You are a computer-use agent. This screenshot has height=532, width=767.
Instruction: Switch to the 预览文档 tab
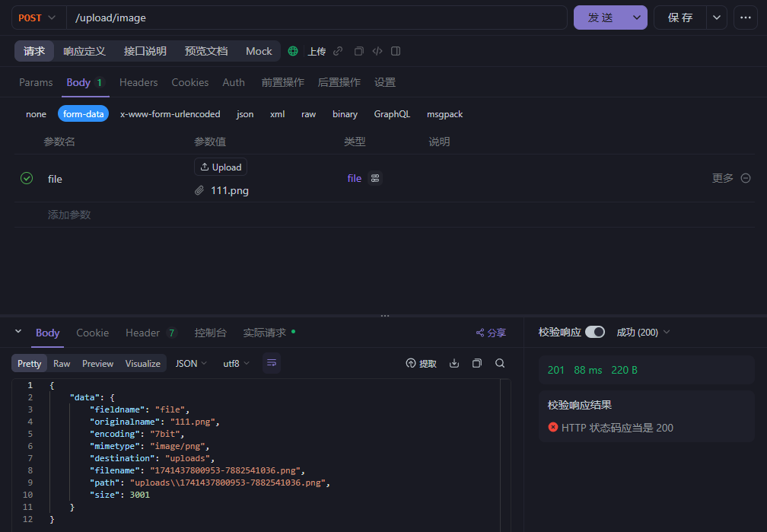pyautogui.click(x=206, y=51)
